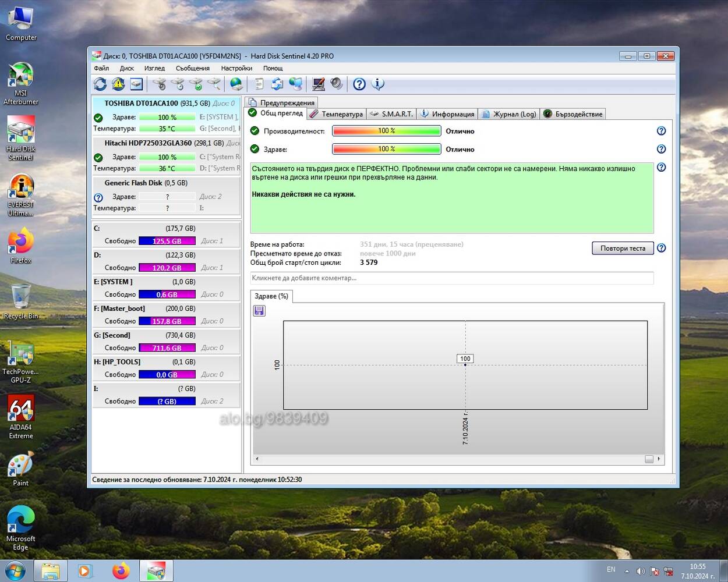Click the speaker sound toolbar icon

[336, 84]
